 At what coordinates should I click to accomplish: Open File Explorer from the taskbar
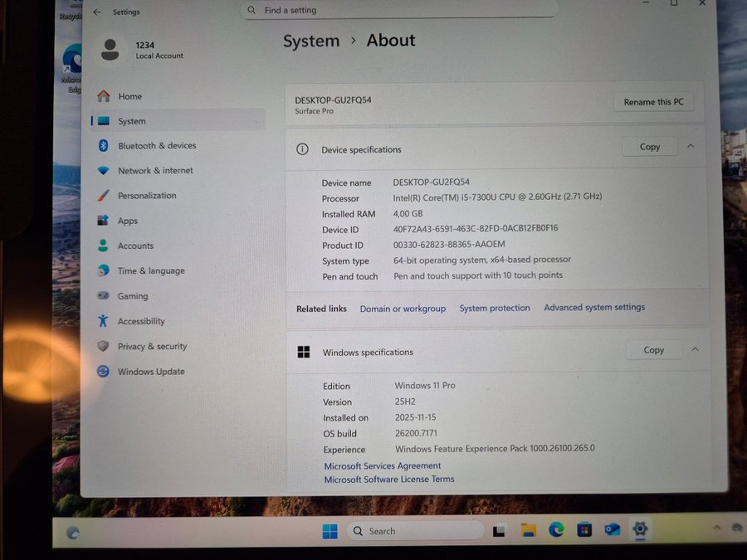click(528, 530)
